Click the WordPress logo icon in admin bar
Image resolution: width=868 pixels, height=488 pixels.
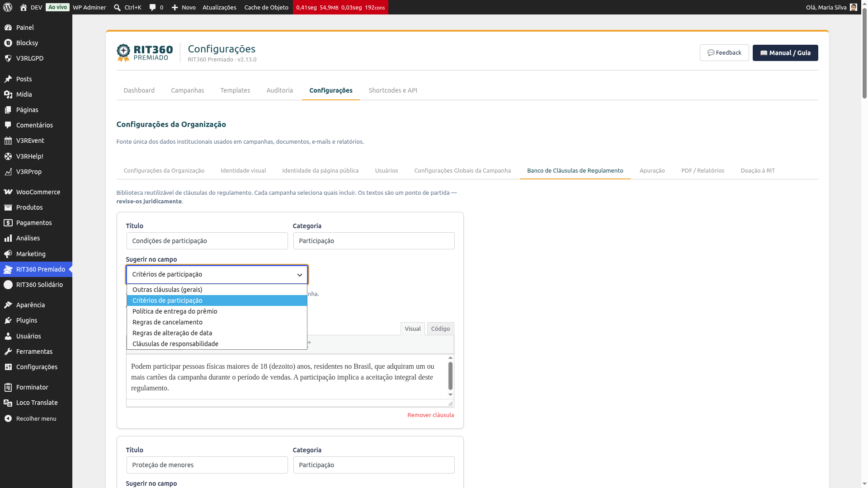(x=8, y=7)
